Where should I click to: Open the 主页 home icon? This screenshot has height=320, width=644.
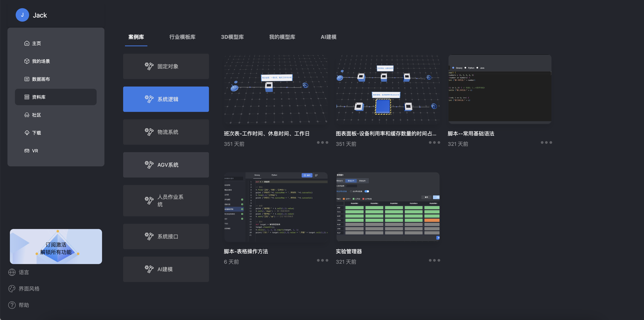coord(27,43)
